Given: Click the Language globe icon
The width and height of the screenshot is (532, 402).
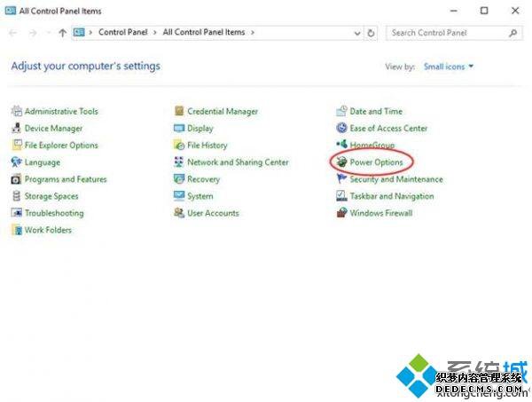Looking at the screenshot, I should coord(16,162).
